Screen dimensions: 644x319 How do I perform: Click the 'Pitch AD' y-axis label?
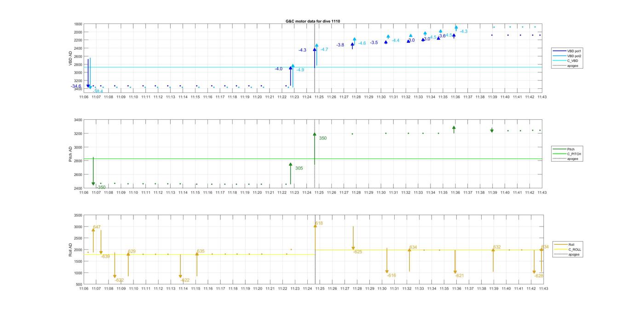point(70,154)
